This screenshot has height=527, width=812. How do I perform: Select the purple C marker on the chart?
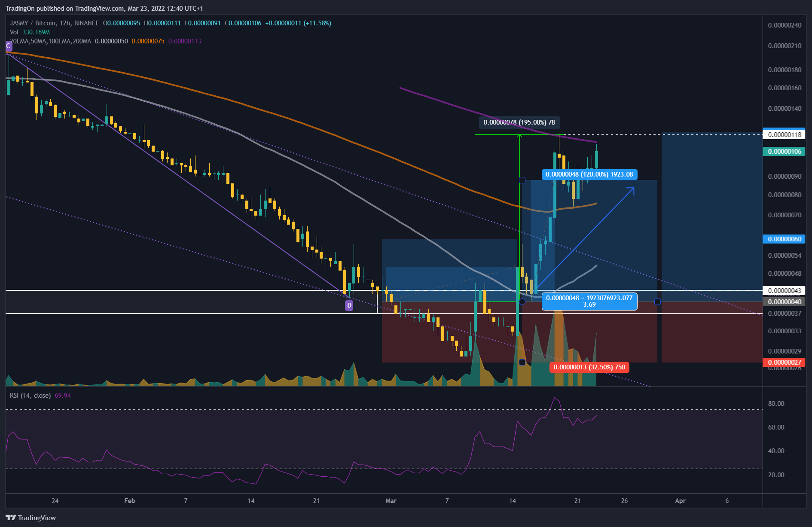[x=8, y=46]
